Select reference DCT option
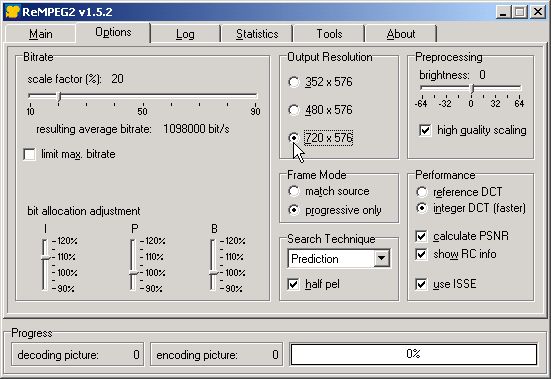This screenshot has width=551, height=379. [421, 192]
